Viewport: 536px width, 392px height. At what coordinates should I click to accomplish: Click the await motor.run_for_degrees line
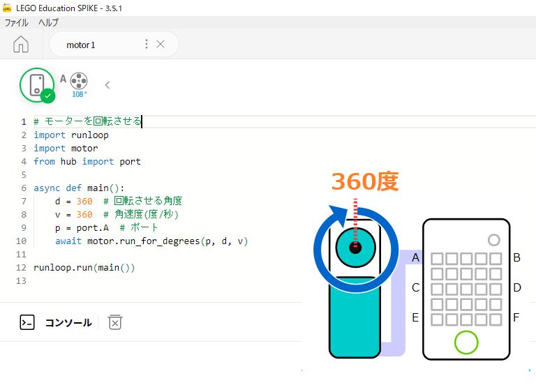pyautogui.click(x=151, y=241)
